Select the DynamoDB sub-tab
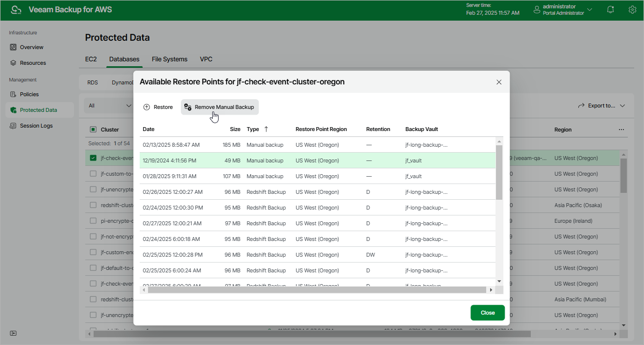644x345 pixels. coord(123,82)
